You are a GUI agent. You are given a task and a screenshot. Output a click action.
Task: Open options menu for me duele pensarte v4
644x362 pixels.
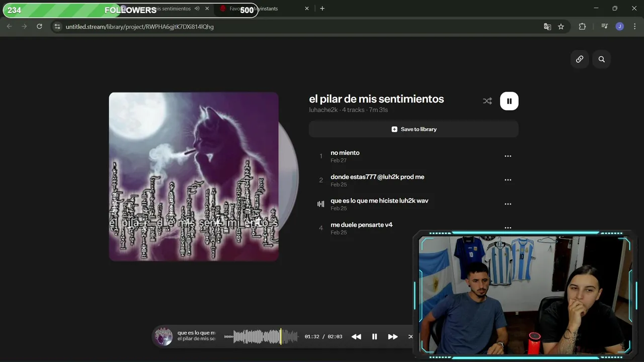click(508, 228)
